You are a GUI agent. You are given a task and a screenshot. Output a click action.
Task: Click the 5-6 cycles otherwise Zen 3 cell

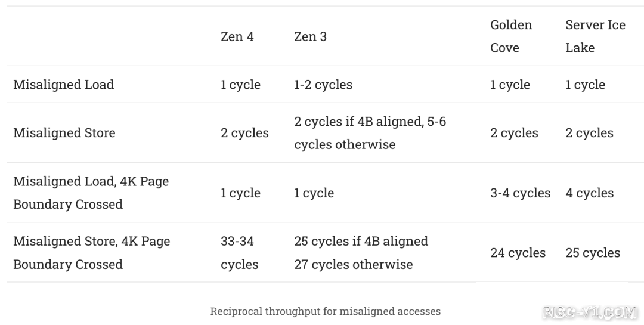[370, 133]
